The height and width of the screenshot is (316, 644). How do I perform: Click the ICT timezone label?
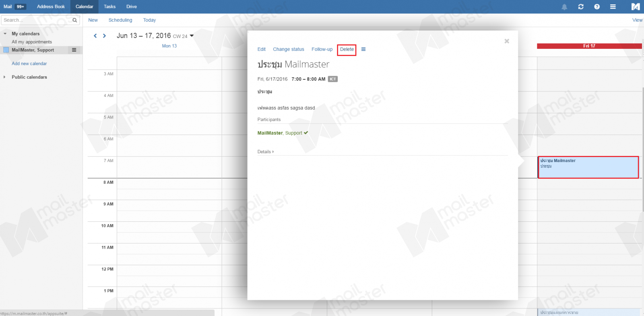tap(333, 79)
